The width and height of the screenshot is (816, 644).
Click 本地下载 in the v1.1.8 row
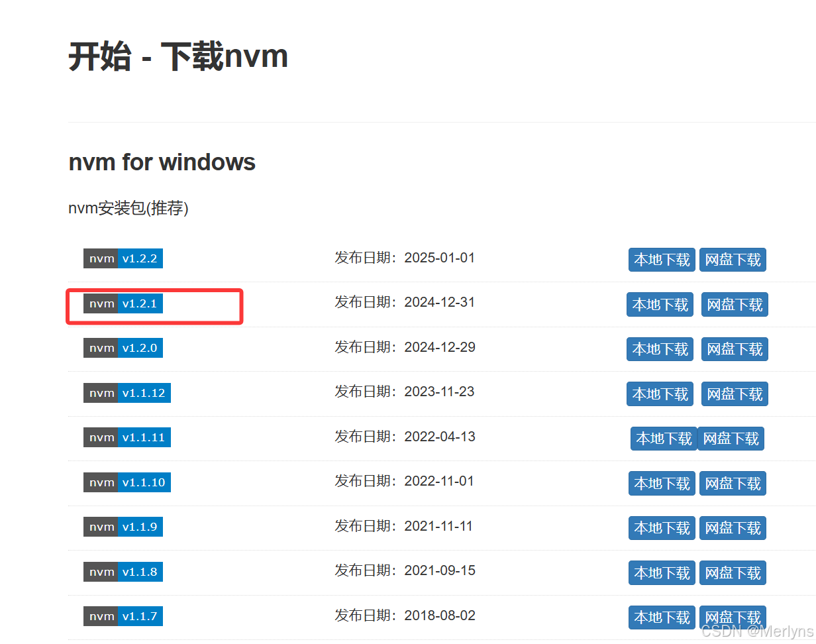click(x=662, y=573)
